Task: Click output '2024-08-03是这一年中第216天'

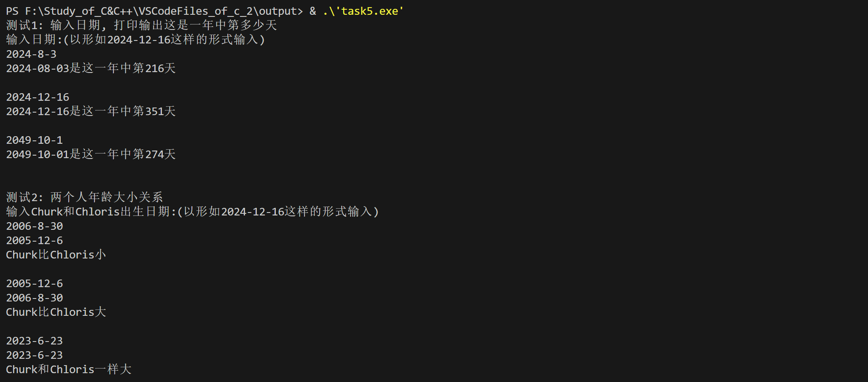Action: (91, 68)
